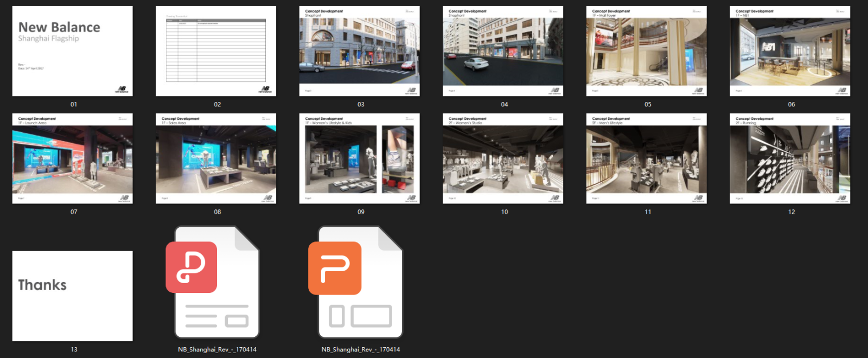
Task: Select the 1F NB1 slide thumbnail
Action: pos(790,51)
